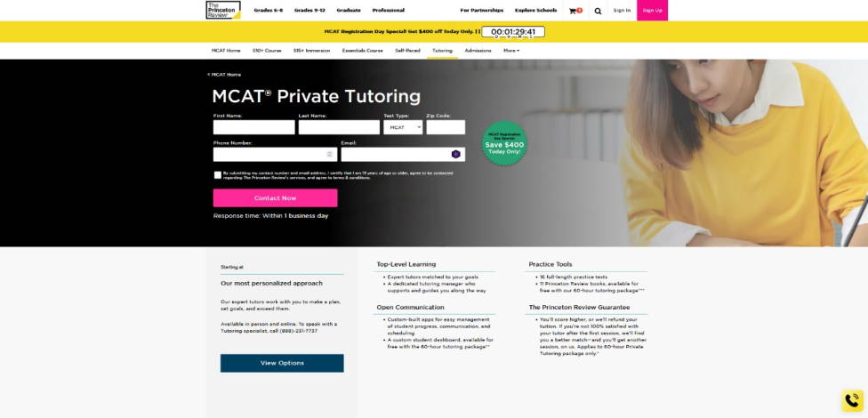Open the Professional menu
868x418 pixels.
[x=388, y=10]
